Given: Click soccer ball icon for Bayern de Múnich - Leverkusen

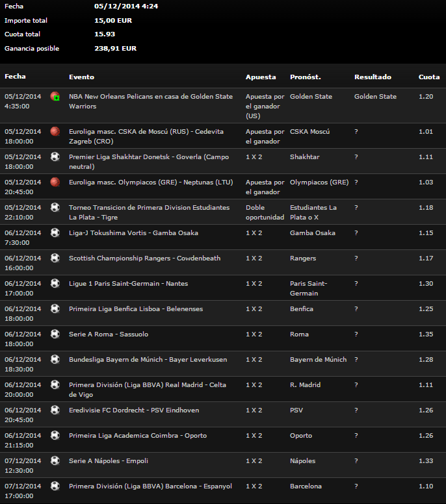Looking at the screenshot, I should [55, 359].
